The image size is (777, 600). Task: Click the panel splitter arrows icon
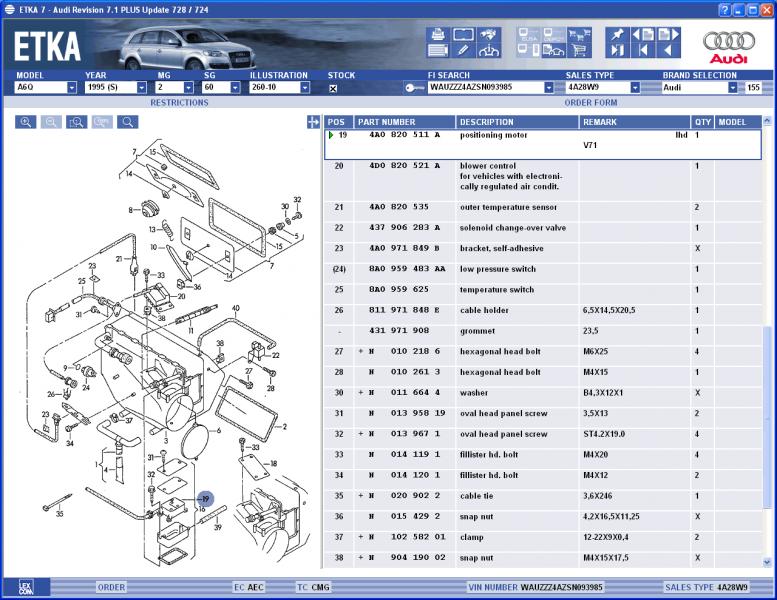(314, 122)
